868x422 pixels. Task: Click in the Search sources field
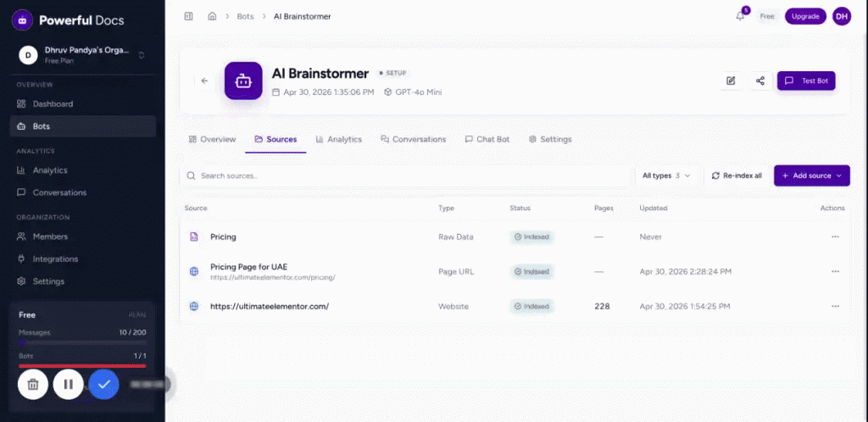point(406,176)
